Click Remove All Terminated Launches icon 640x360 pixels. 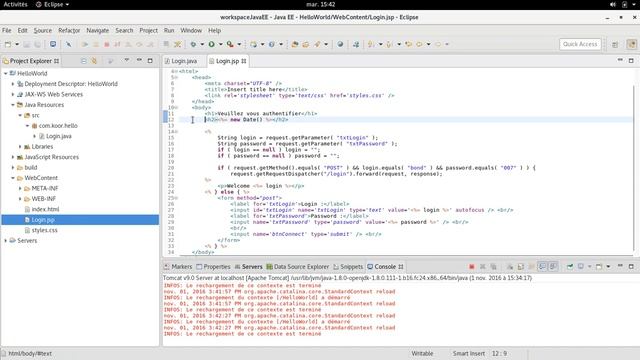click(x=493, y=267)
